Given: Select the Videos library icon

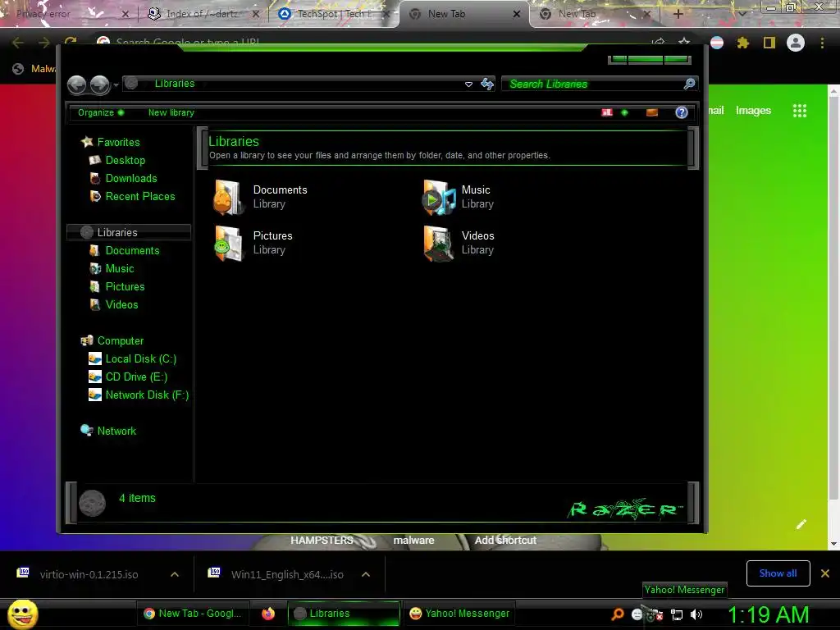Looking at the screenshot, I should coord(439,243).
